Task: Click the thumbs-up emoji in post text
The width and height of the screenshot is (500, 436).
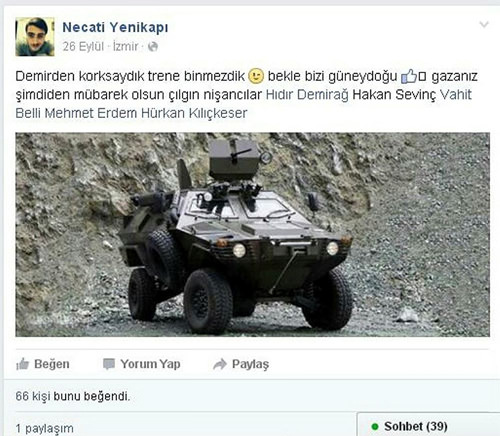Action: pos(409,76)
